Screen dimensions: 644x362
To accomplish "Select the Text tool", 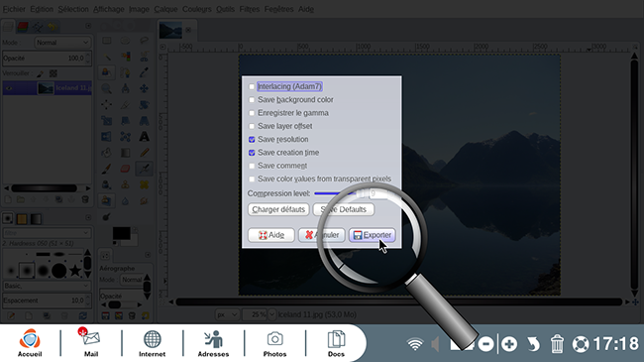I will point(145,137).
